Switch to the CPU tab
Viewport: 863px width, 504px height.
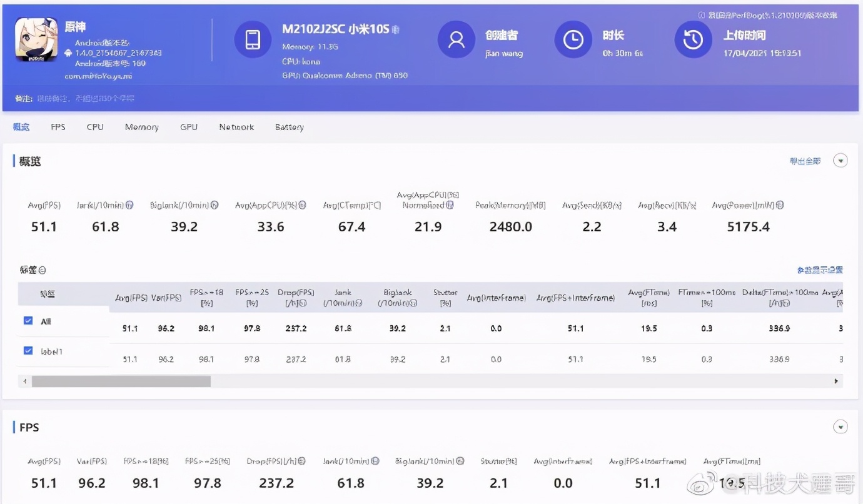pos(94,127)
